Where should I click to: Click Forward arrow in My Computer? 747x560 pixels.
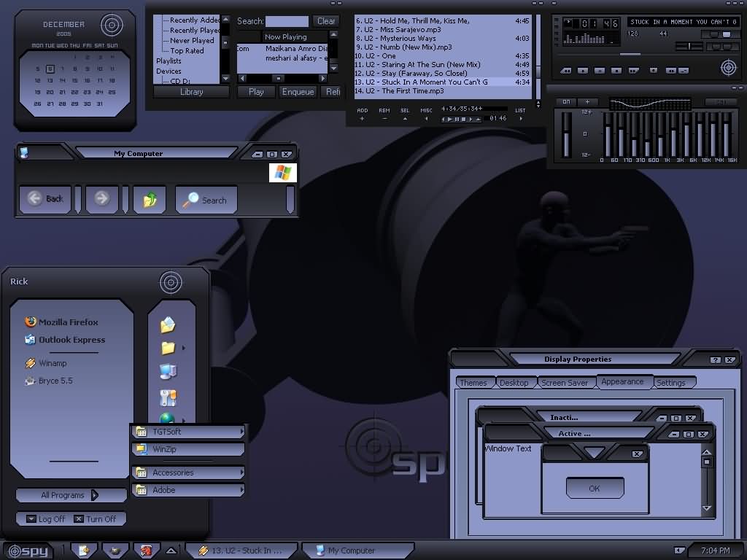click(101, 198)
